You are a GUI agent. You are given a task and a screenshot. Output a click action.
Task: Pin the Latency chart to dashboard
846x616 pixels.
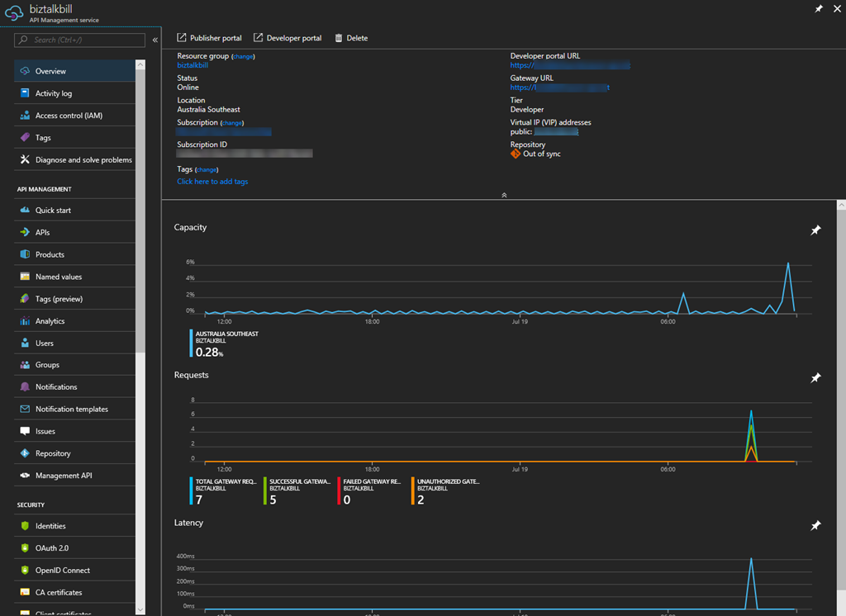click(x=815, y=525)
